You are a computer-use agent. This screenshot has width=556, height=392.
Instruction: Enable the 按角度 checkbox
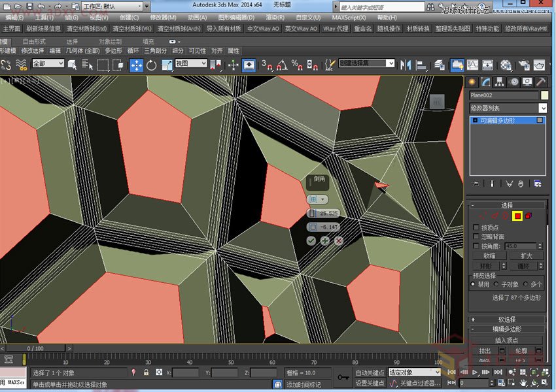[x=476, y=246]
